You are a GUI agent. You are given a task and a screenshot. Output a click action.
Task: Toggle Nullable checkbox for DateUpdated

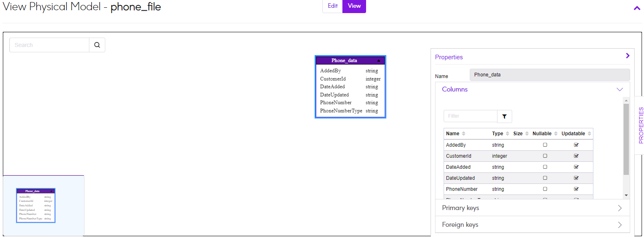tap(545, 178)
